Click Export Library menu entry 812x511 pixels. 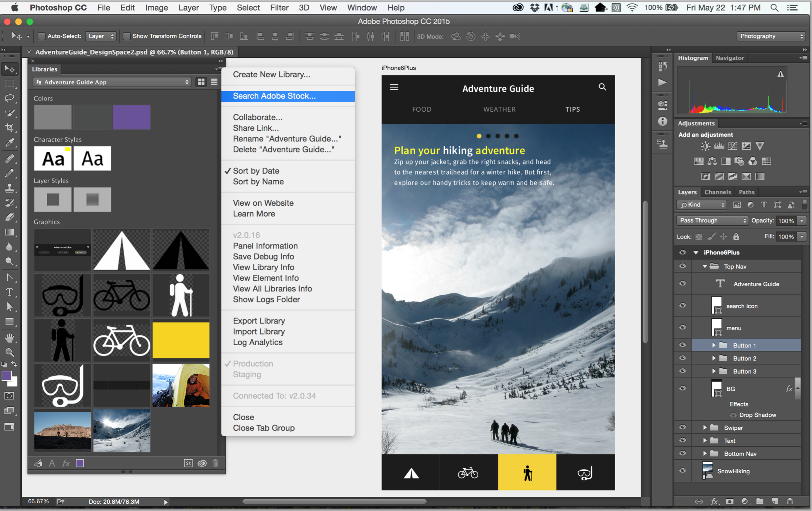click(x=259, y=321)
